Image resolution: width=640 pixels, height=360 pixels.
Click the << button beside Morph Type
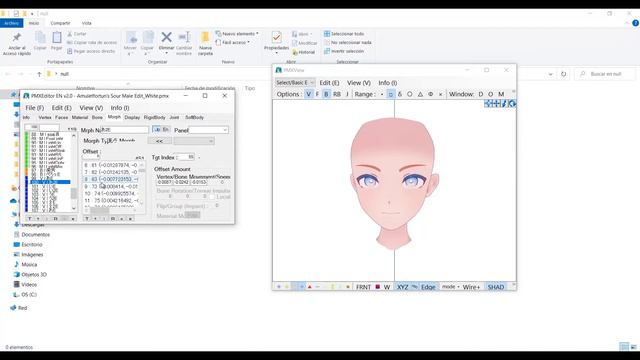pyautogui.click(x=160, y=141)
